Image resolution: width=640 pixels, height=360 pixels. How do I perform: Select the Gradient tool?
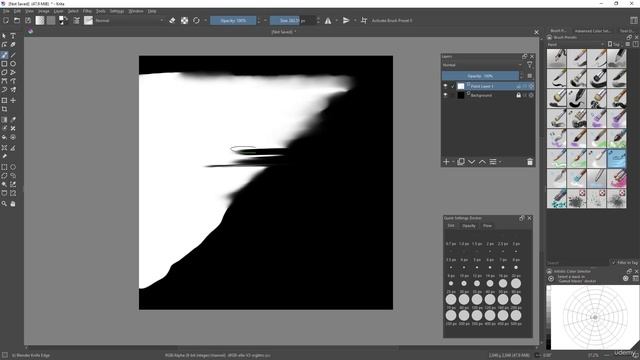click(4, 120)
